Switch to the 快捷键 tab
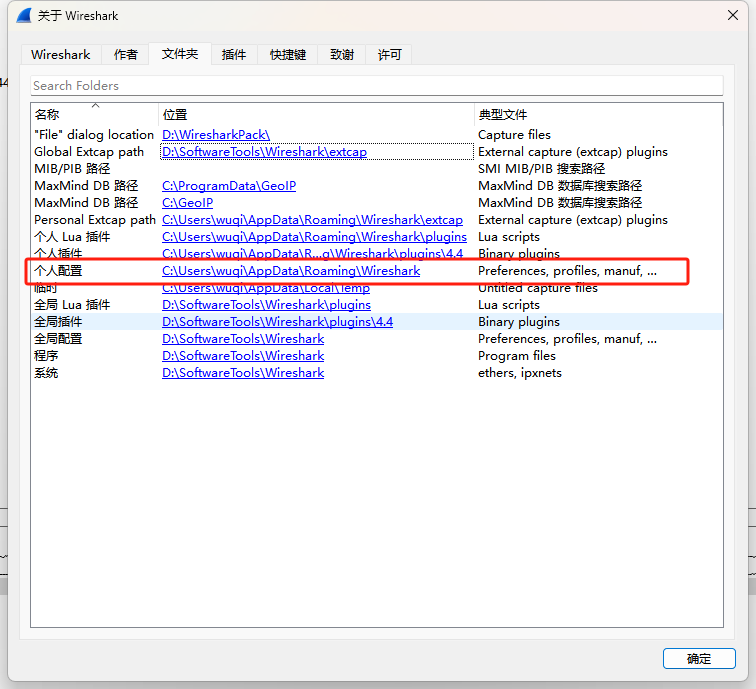The height and width of the screenshot is (689, 756). tap(288, 54)
